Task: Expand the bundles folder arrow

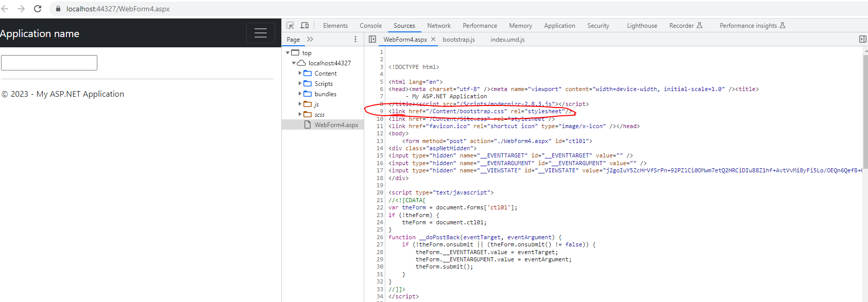Action: coord(300,94)
